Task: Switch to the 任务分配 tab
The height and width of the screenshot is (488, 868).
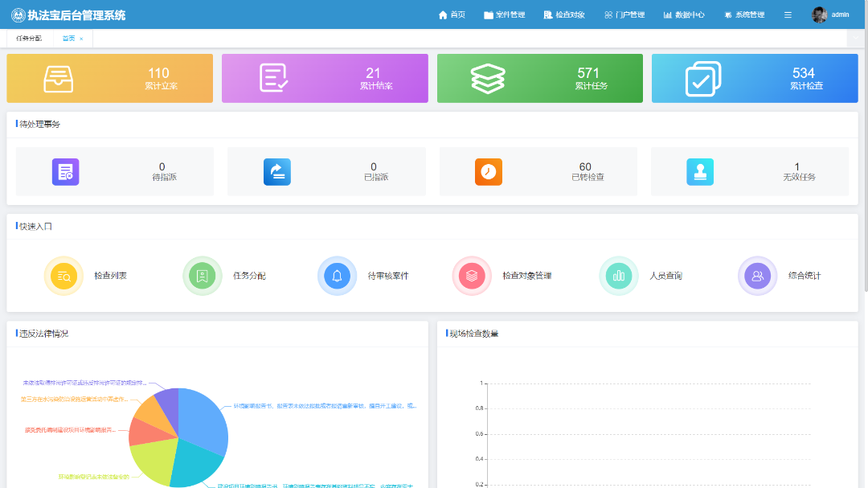Action: [29, 39]
